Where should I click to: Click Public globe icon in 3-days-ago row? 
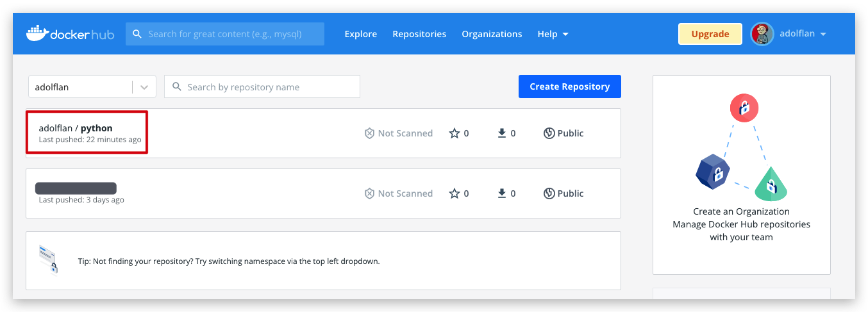coord(549,193)
